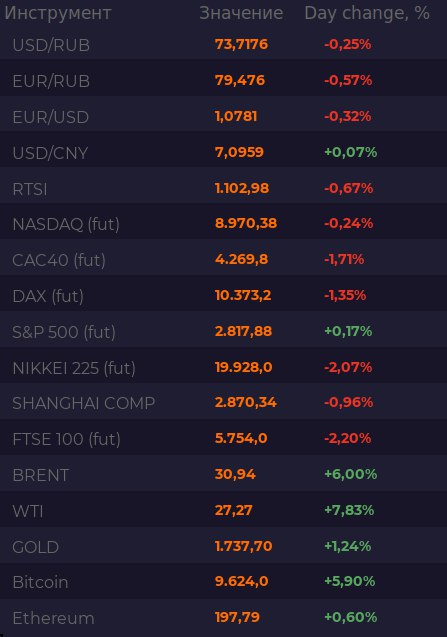Select the EUR/USD pair label
447x637 pixels.
[50, 117]
